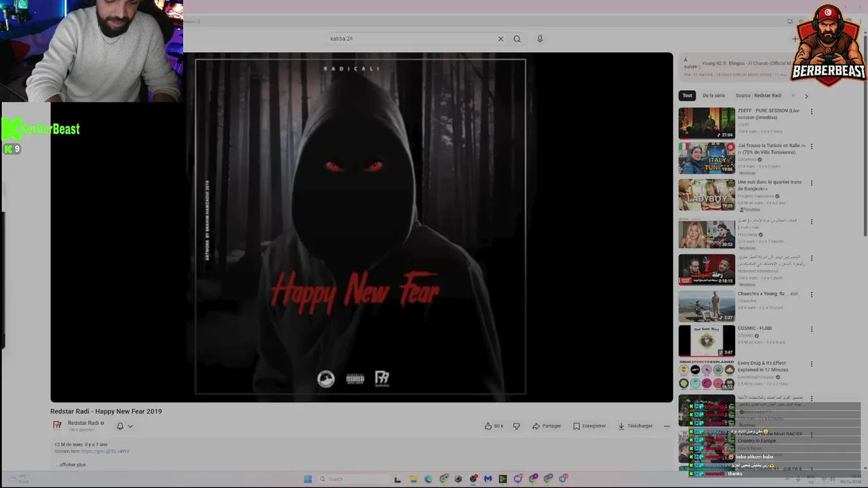The height and width of the screenshot is (488, 868).
Task: Open Every Drug & Its Effect thumbnail
Action: (707, 375)
